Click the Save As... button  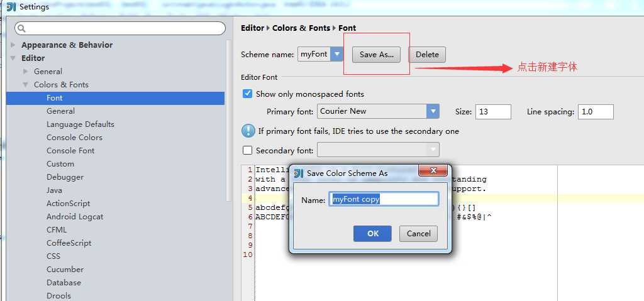(377, 54)
